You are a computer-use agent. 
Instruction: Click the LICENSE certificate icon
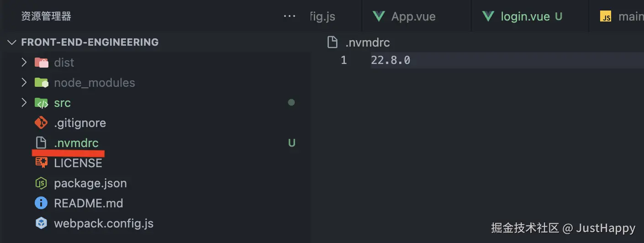click(41, 163)
